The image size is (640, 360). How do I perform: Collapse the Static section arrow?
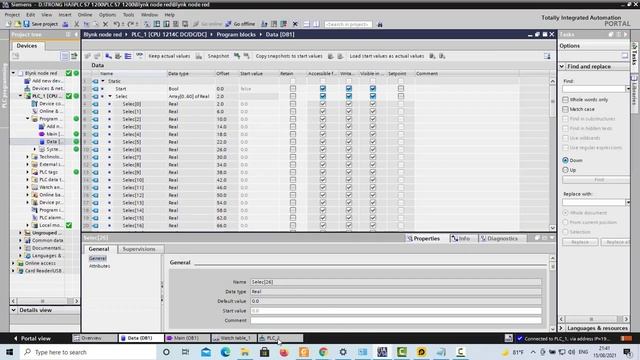tap(103, 81)
